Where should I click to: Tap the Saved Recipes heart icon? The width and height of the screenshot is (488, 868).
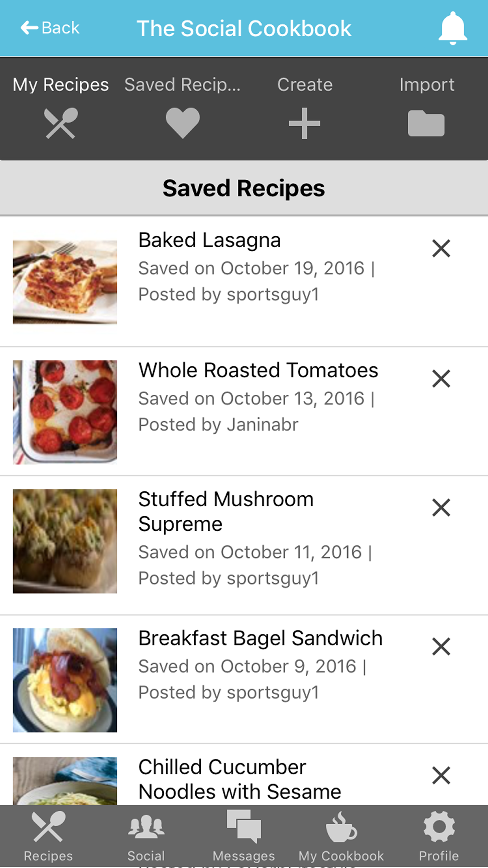point(183,123)
